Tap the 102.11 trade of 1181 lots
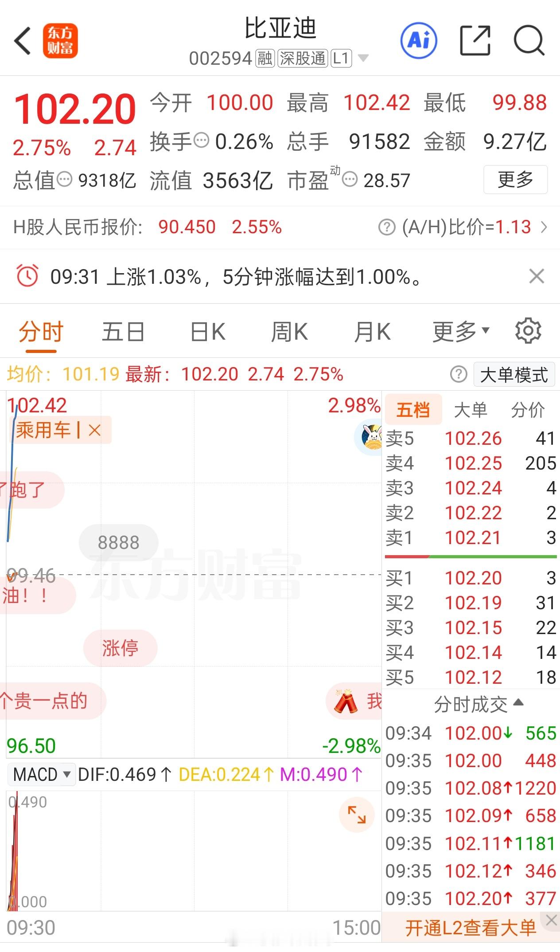 471,844
